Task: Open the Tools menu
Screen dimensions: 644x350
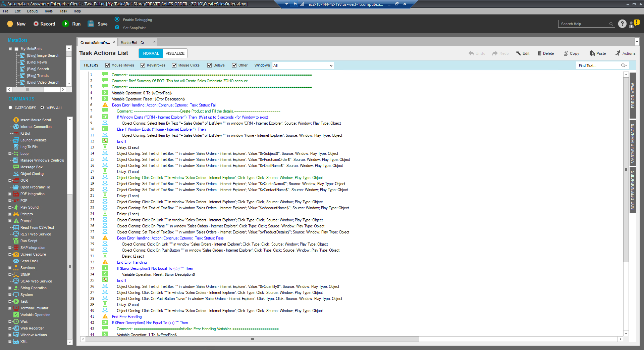Action: pyautogui.click(x=48, y=11)
